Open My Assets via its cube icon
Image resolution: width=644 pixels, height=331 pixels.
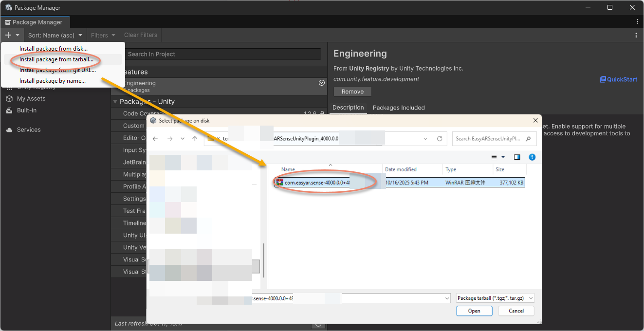coord(9,99)
